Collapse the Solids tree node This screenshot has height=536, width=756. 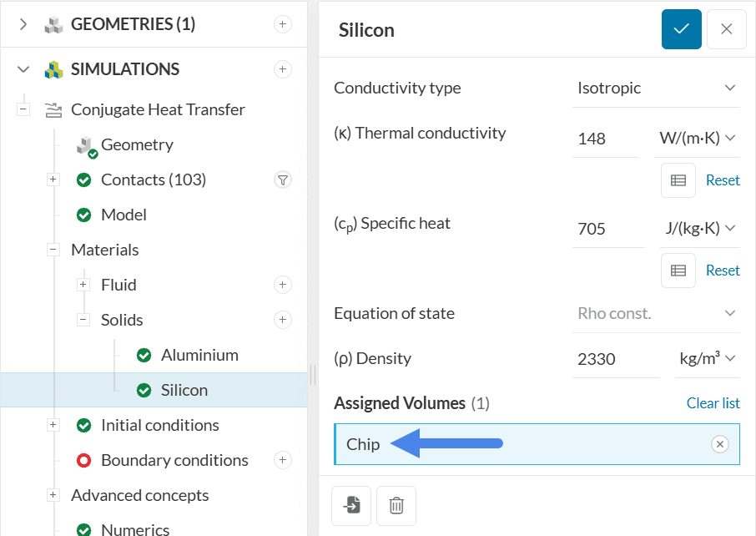[83, 320]
